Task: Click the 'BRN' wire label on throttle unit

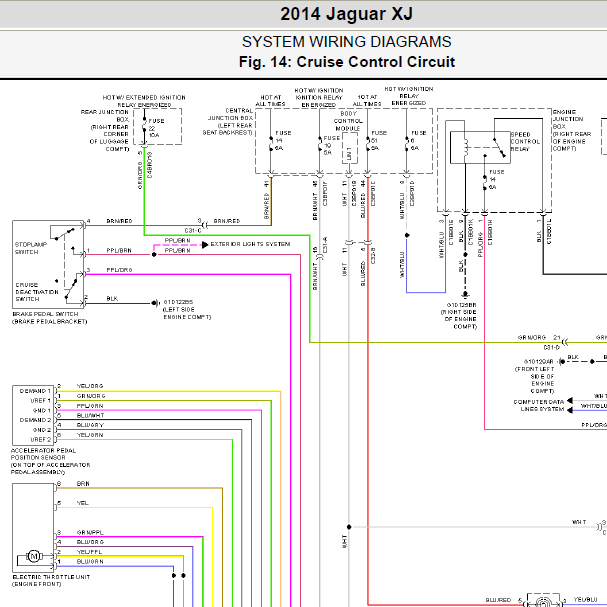Action: coord(83,484)
